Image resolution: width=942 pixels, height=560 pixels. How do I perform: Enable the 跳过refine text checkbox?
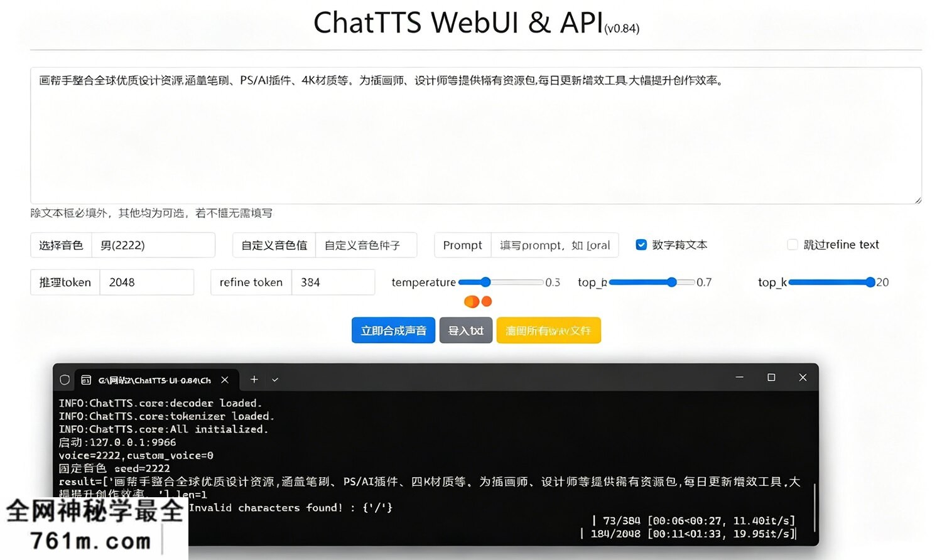click(793, 245)
